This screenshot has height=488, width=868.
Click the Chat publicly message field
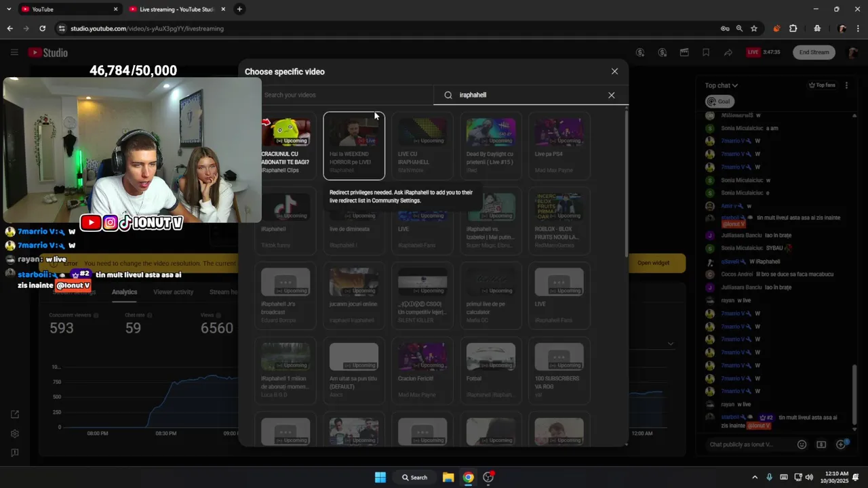[749, 445]
